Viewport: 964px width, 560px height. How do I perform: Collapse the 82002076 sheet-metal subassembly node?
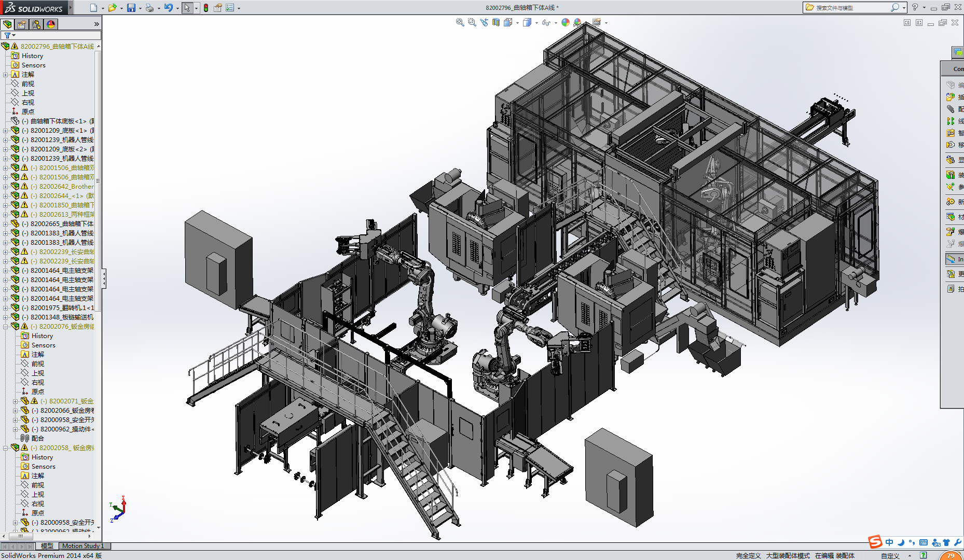(x=6, y=327)
